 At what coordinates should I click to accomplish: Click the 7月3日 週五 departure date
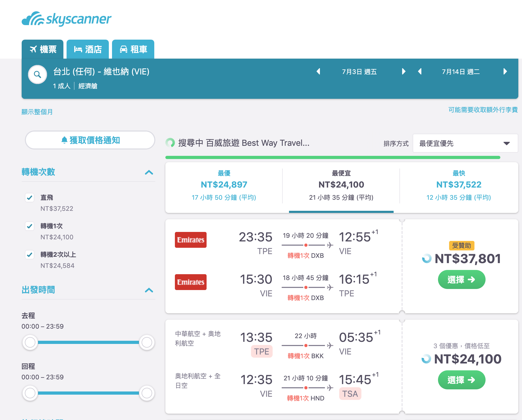[x=359, y=72]
